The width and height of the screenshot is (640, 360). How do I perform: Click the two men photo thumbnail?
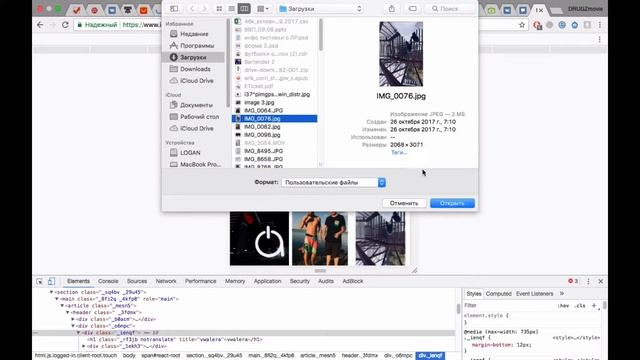click(x=320, y=239)
